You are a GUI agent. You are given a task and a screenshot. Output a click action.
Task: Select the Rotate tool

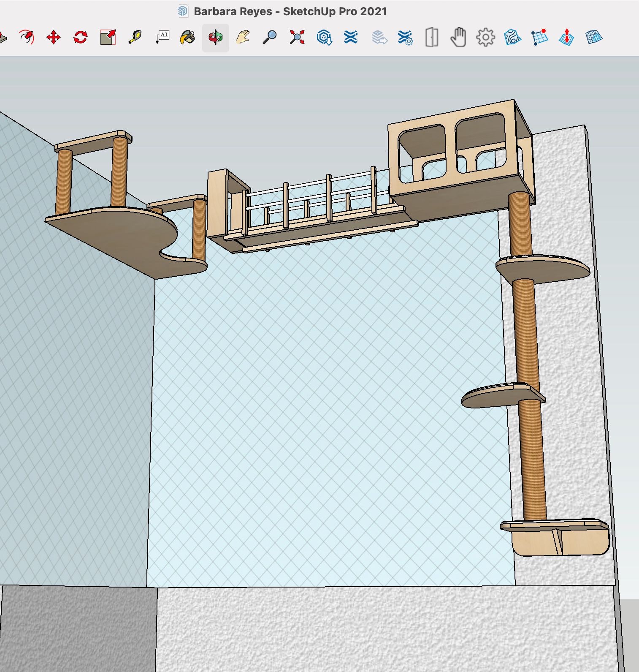pos(80,37)
